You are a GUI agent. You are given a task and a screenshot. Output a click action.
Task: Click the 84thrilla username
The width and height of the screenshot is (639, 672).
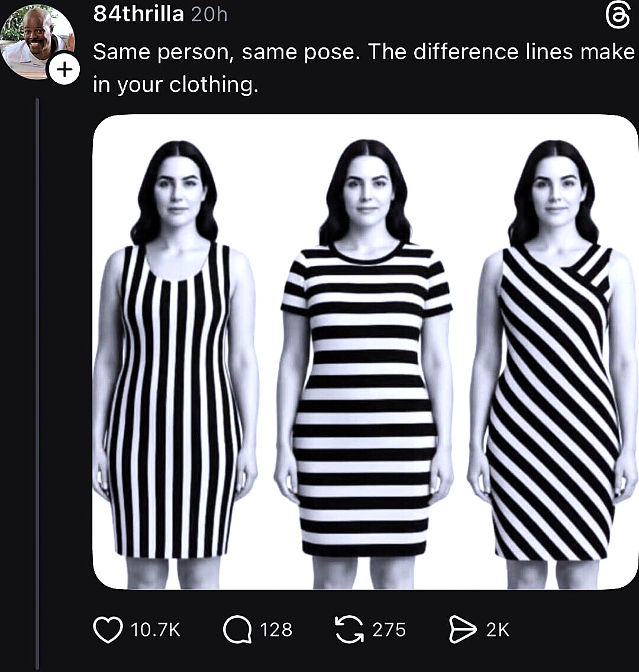tap(138, 14)
